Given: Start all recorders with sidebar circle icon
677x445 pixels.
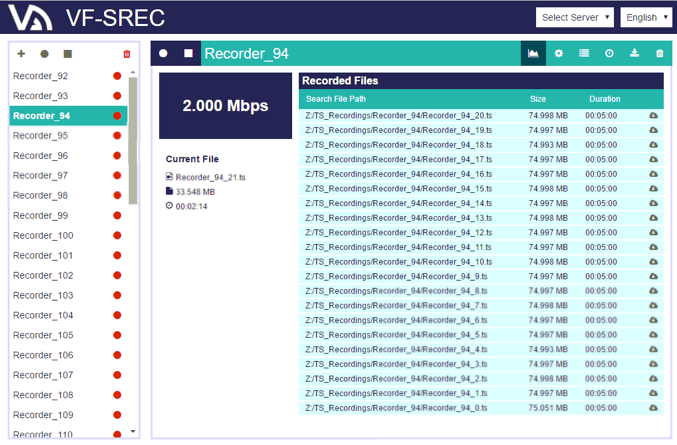Looking at the screenshot, I should [x=44, y=54].
